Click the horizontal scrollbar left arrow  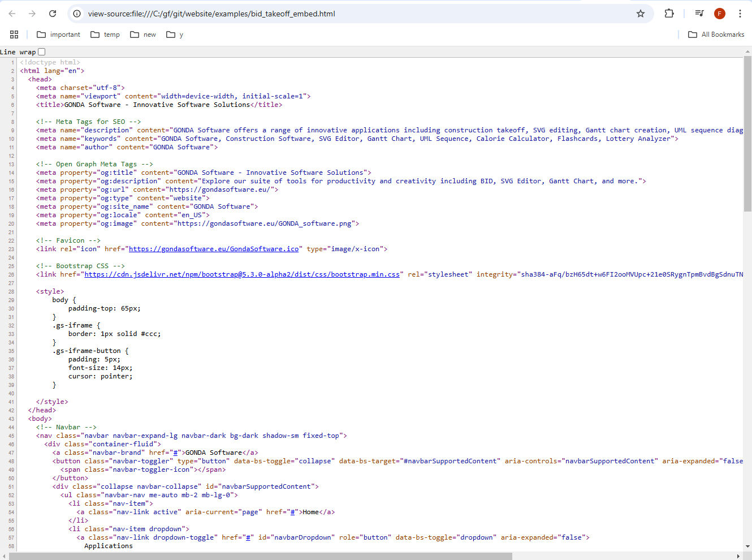point(5,556)
